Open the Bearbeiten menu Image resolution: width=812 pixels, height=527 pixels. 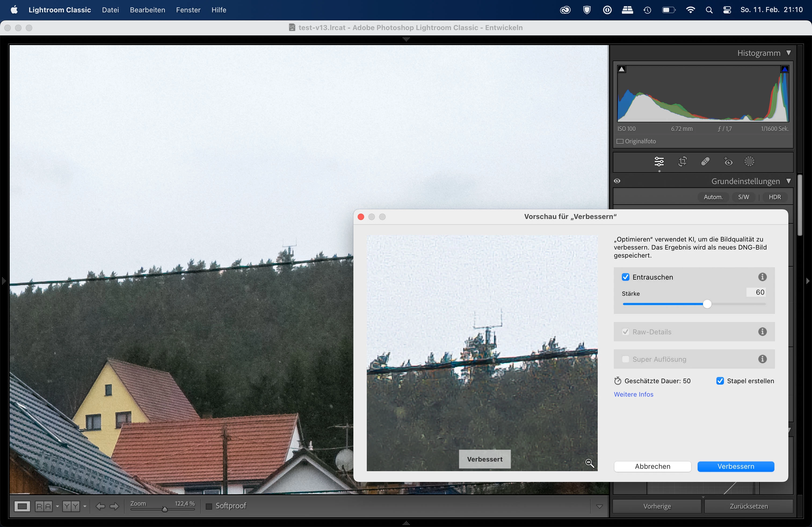tap(147, 10)
